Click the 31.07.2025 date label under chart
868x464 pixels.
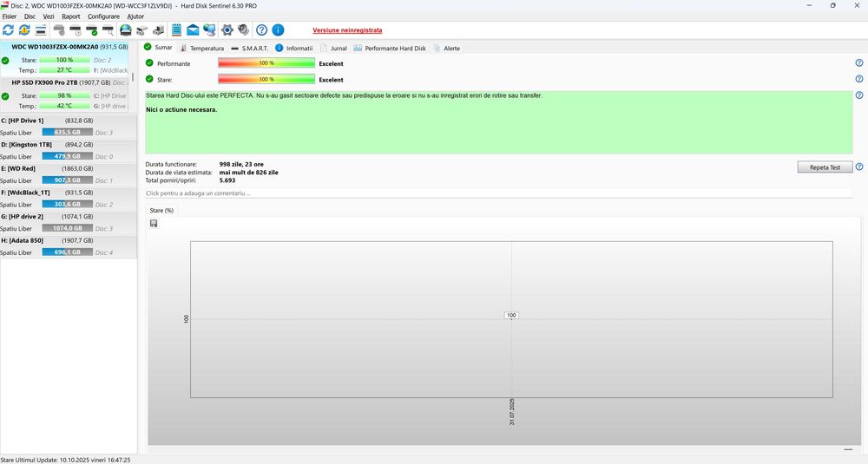point(512,412)
